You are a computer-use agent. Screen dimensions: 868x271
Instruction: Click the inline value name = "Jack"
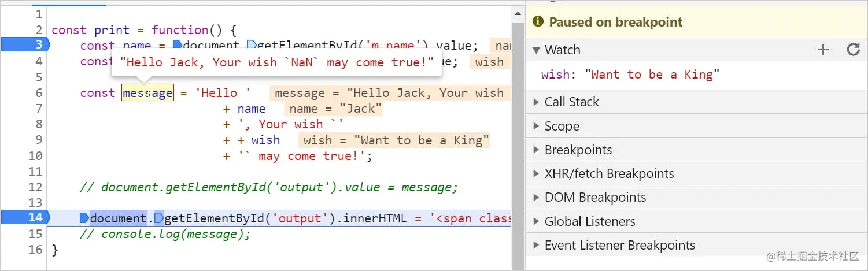(x=333, y=109)
